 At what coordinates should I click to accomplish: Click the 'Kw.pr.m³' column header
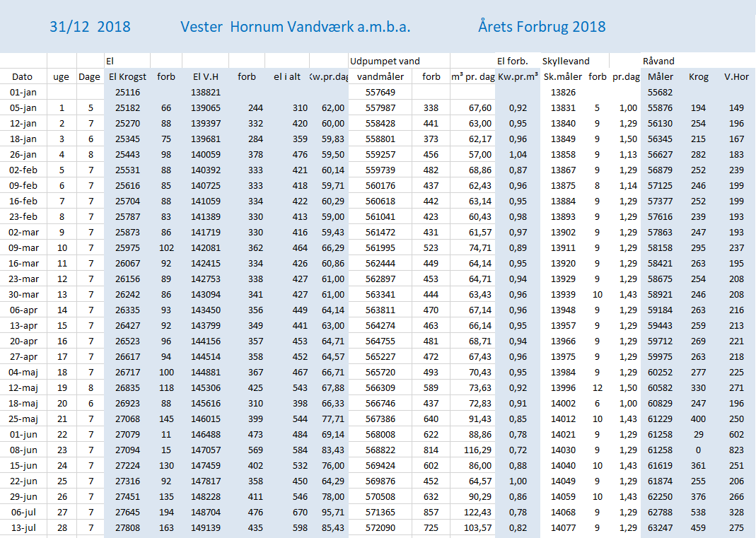click(x=518, y=76)
